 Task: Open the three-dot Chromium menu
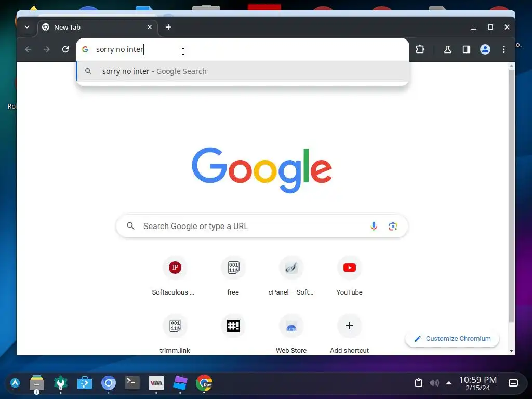(x=504, y=49)
